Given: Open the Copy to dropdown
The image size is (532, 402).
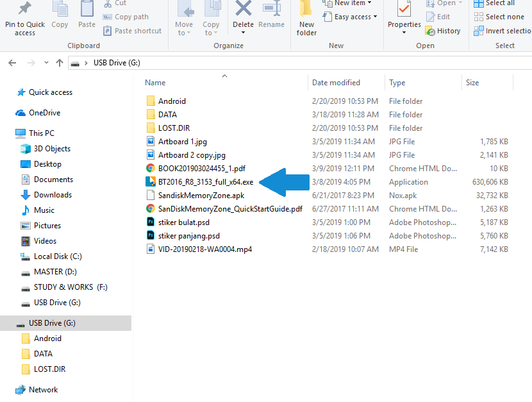Looking at the screenshot, I should [211, 28].
